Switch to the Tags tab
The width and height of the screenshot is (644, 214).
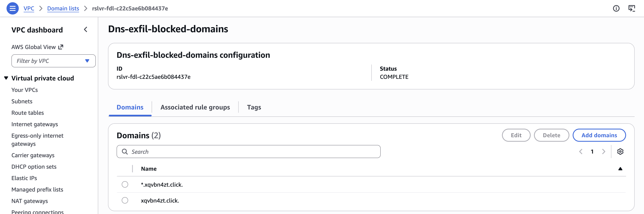pyautogui.click(x=254, y=107)
